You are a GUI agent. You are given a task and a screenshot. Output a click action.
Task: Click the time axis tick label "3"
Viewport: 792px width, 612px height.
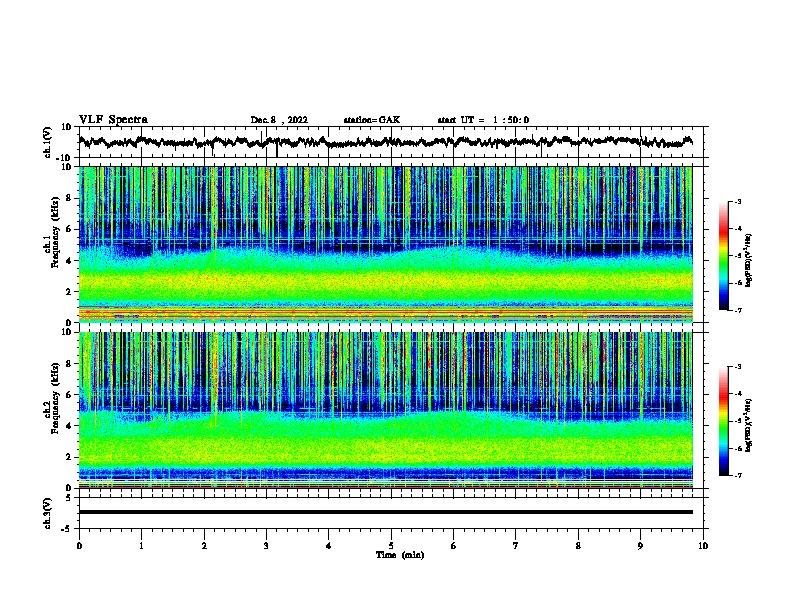(x=266, y=545)
